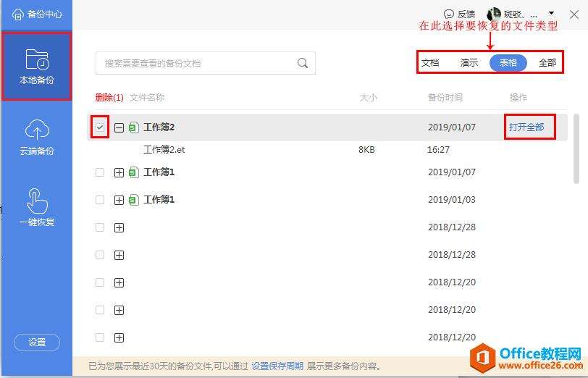Check the box for second 2018/12/20 row
The width and height of the screenshot is (588, 378).
point(100,310)
